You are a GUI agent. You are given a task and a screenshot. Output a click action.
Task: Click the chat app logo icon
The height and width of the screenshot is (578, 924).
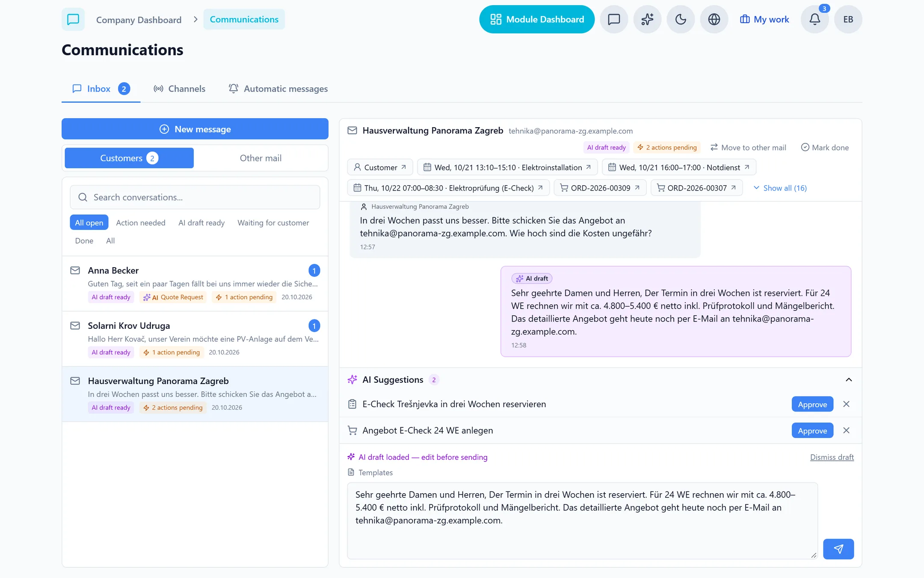(x=73, y=19)
